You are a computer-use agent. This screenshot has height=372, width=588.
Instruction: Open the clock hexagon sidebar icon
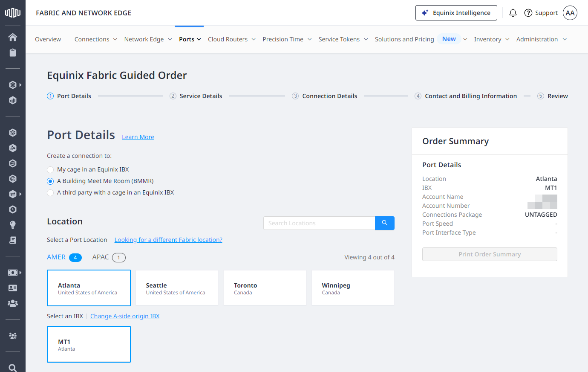point(13,209)
